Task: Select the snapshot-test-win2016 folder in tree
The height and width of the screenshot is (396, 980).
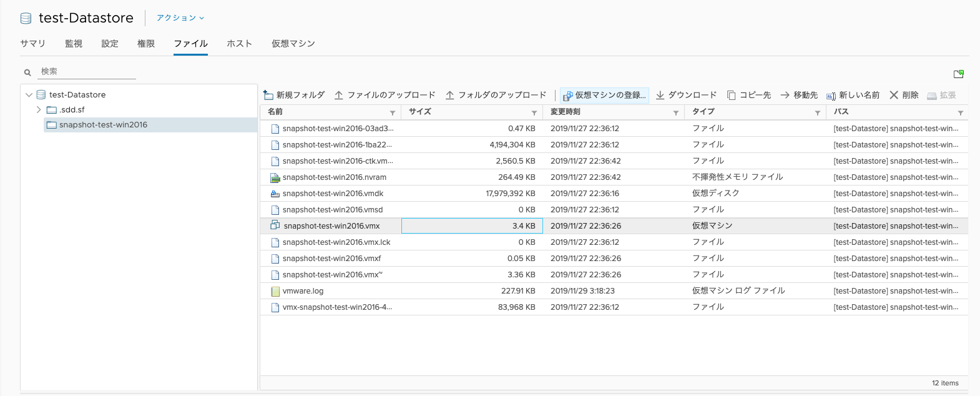Action: (103, 125)
